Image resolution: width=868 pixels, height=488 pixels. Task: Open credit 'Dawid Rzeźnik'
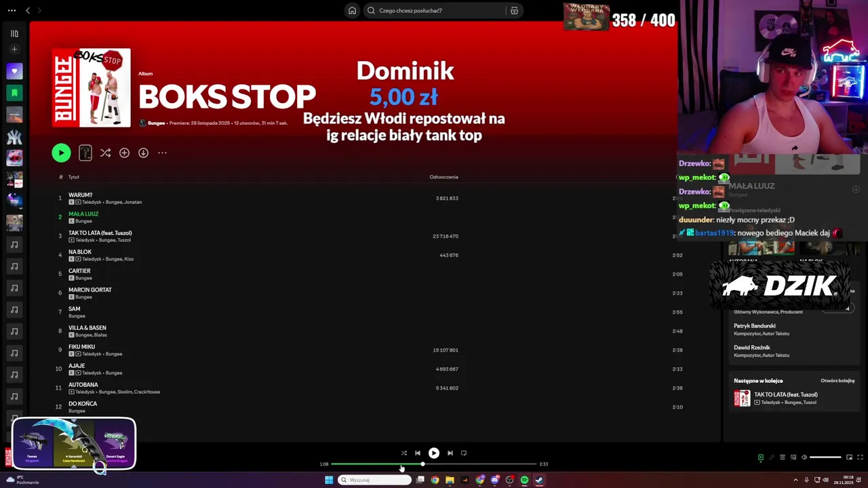[751, 348]
